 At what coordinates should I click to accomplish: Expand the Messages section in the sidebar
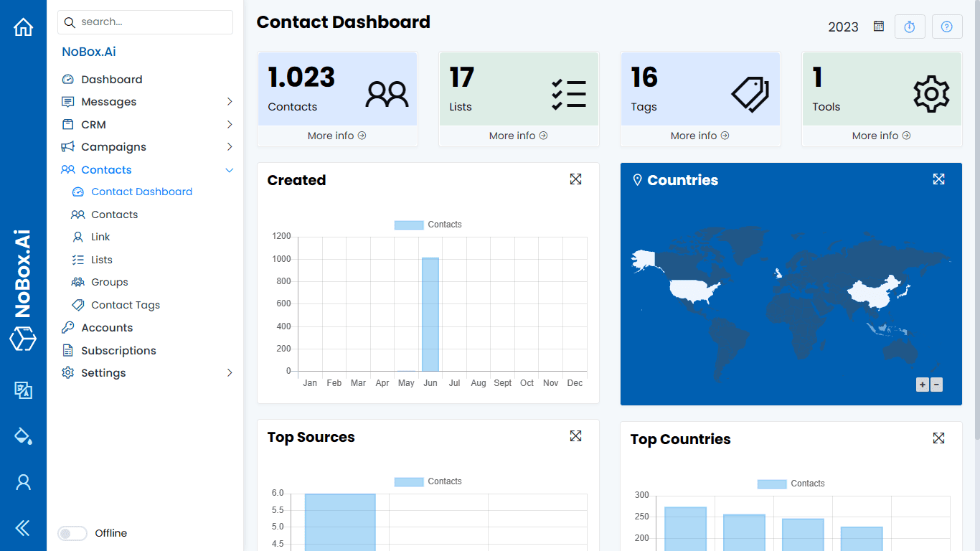(230, 101)
